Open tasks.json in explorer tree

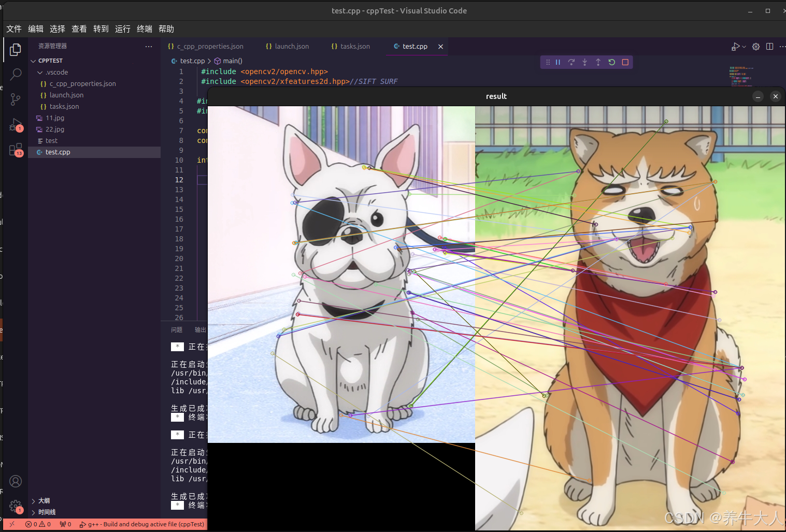point(94,107)
